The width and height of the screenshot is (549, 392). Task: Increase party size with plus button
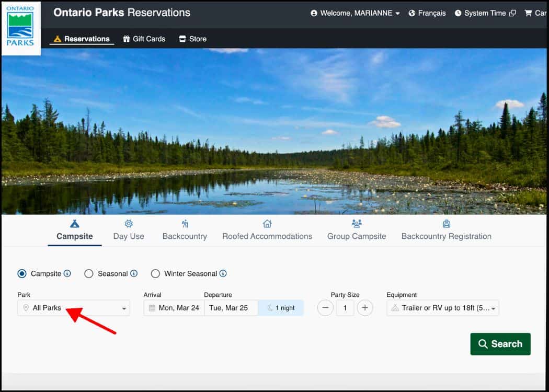coord(365,308)
